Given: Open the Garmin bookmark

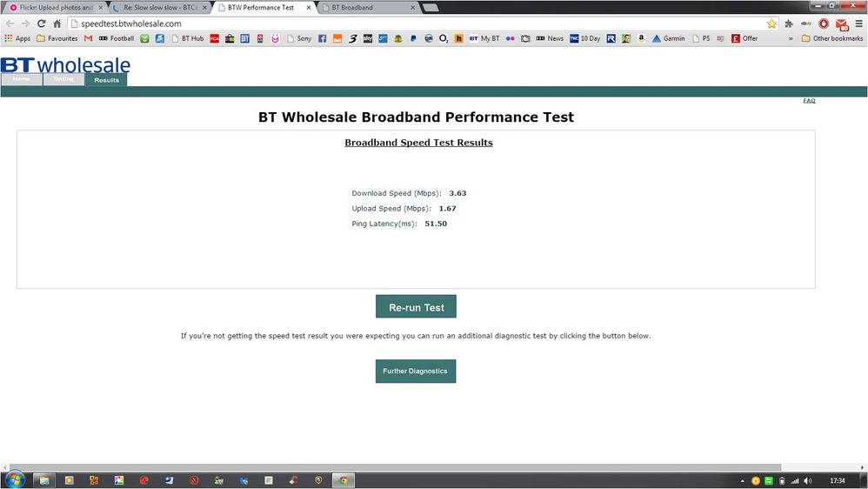Looking at the screenshot, I should (x=668, y=38).
